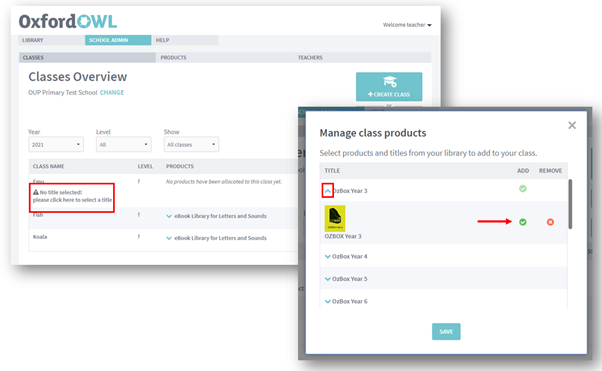This screenshot has height=371, width=602.
Task: Open the Level All dropdown
Action: pyautogui.click(x=123, y=144)
